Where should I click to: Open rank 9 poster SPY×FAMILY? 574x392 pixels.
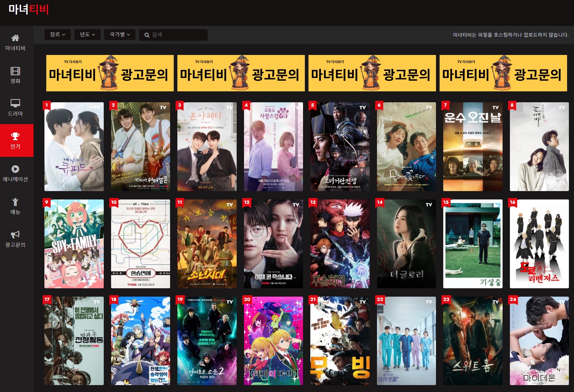coord(74,244)
